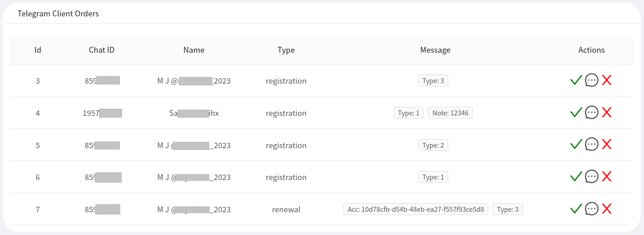Reject order 4 with red X
The image size is (644, 235).
point(607,112)
